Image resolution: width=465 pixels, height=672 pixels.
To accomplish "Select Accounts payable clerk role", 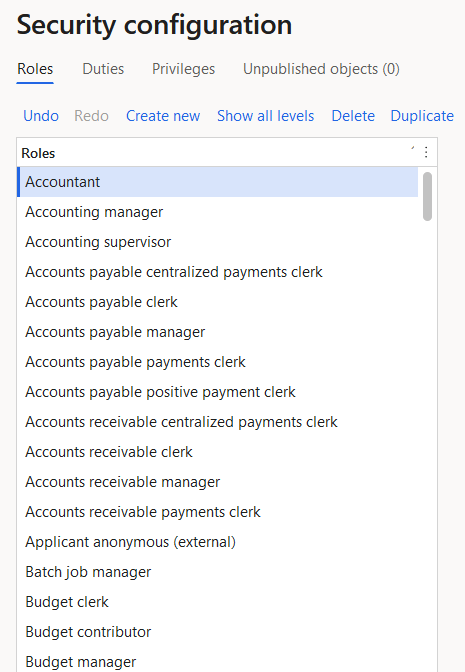I will 217,302.
